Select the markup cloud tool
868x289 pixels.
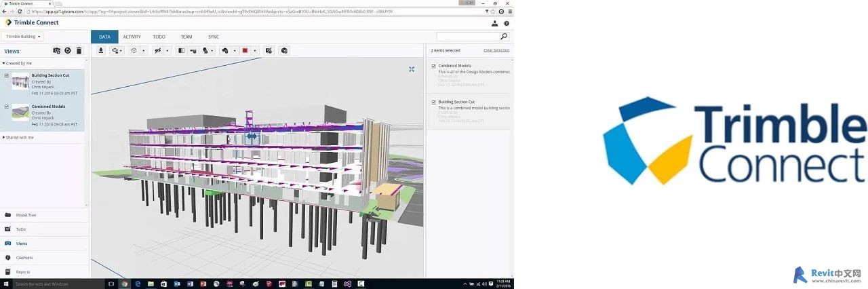[x=224, y=50]
